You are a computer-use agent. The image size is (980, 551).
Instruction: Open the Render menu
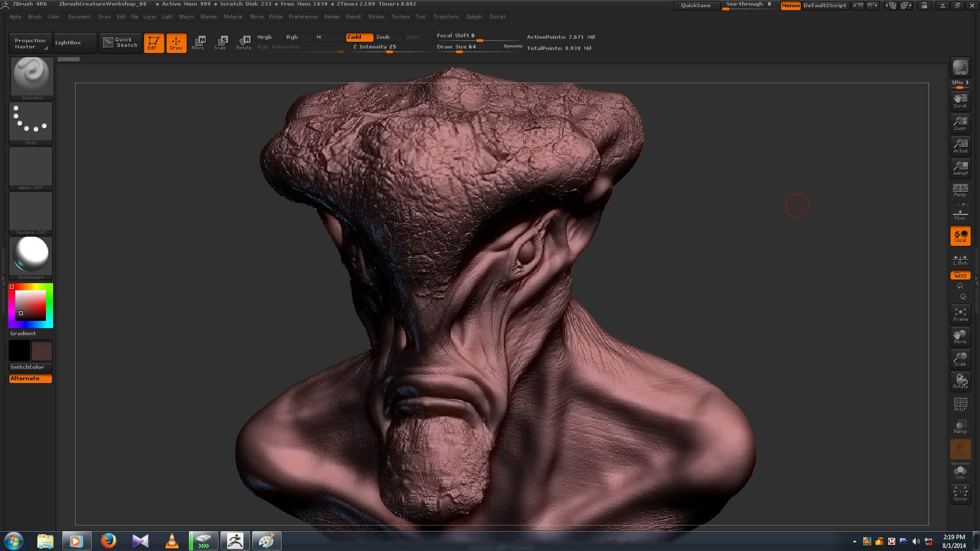point(332,17)
